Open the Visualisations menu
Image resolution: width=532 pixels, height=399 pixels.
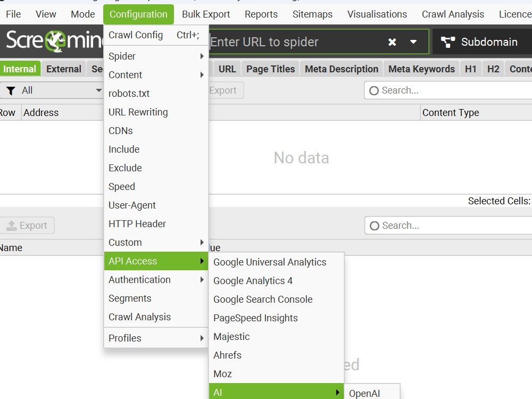[377, 14]
